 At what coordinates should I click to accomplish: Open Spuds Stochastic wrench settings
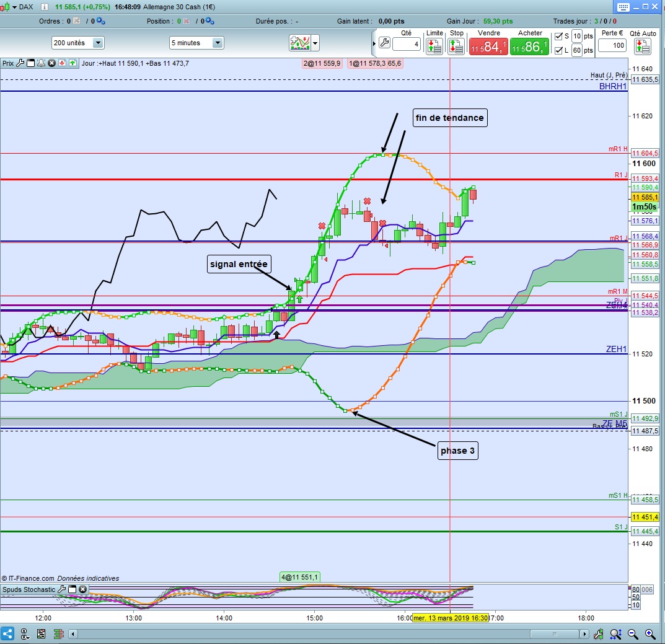pyautogui.click(x=61, y=589)
